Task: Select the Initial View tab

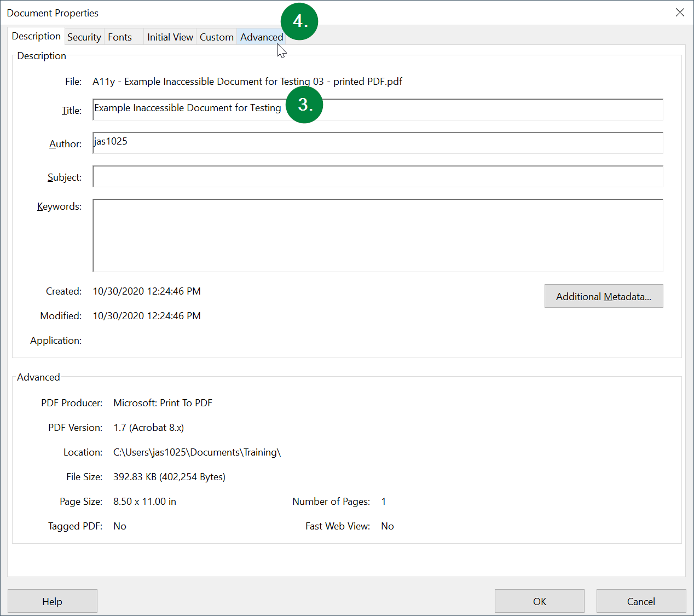Action: [170, 37]
